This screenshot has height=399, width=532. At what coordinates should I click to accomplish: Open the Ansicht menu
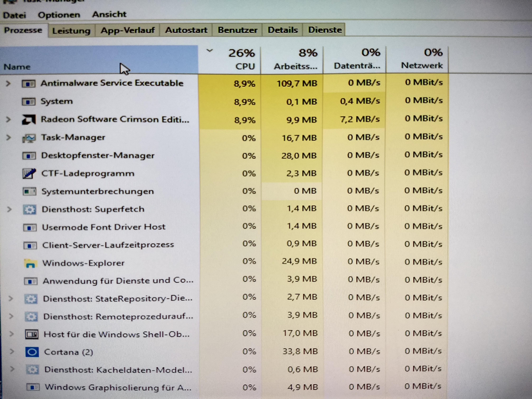click(x=109, y=14)
